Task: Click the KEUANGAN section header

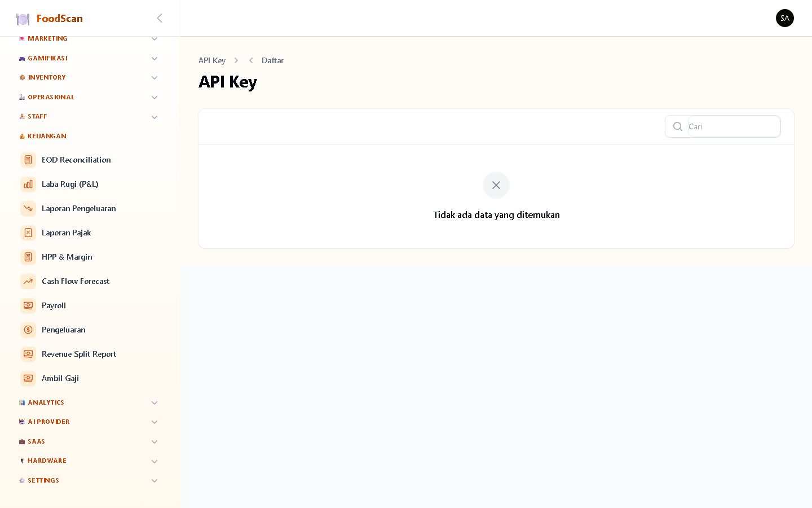Action: click(x=47, y=136)
